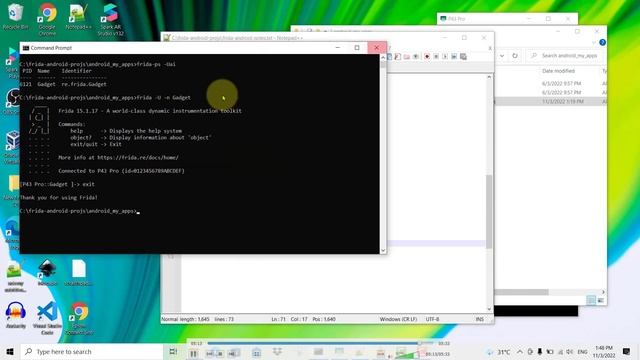Open the Recycle Bin desktop icon
Screen dimensions: 640x360
pyautogui.click(x=16, y=16)
